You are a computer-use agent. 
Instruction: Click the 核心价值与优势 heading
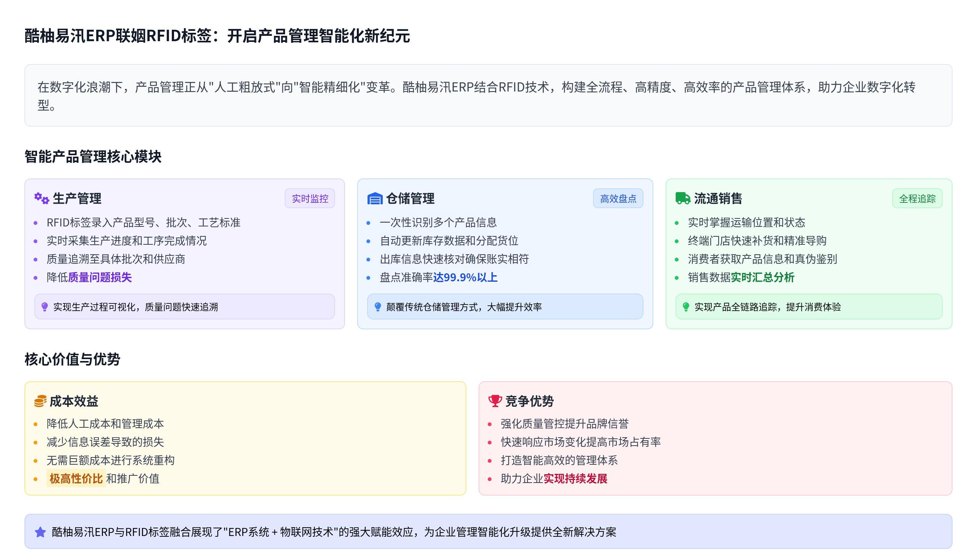click(x=73, y=359)
